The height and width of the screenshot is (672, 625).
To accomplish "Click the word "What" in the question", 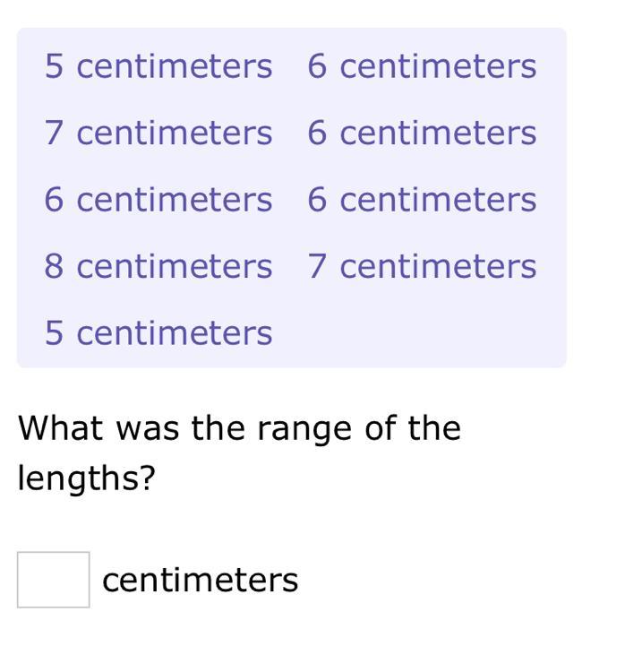I will pos(61,428).
